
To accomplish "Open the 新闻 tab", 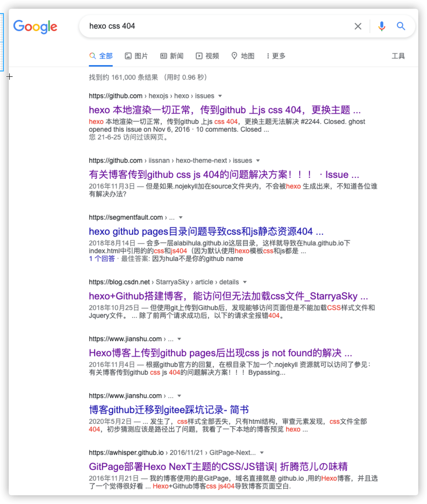I will 172,56.
